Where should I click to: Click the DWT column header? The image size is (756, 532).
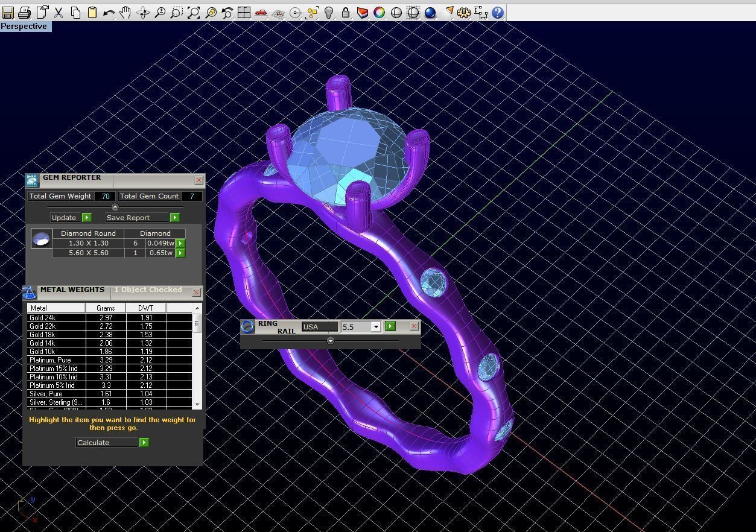coord(146,308)
